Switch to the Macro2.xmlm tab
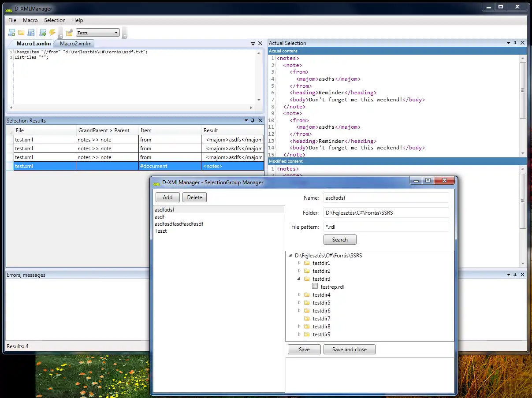532x398 pixels. click(x=76, y=44)
